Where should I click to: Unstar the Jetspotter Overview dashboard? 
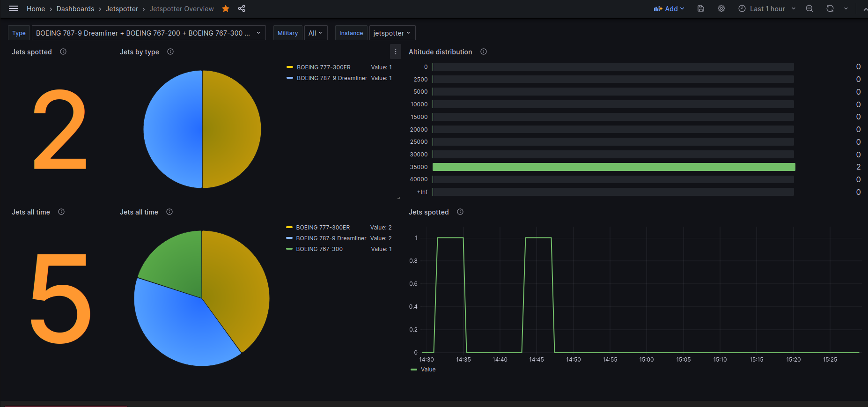tap(226, 8)
